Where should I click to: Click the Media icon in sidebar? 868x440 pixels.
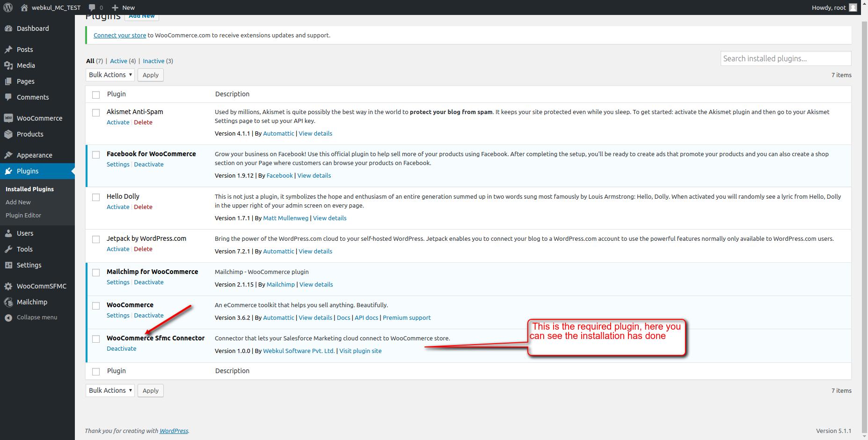[8, 65]
